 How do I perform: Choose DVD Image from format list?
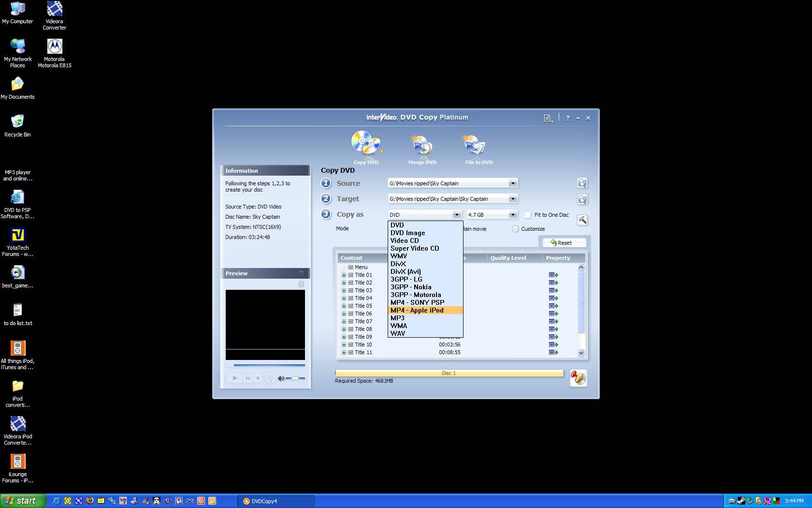(x=425, y=233)
